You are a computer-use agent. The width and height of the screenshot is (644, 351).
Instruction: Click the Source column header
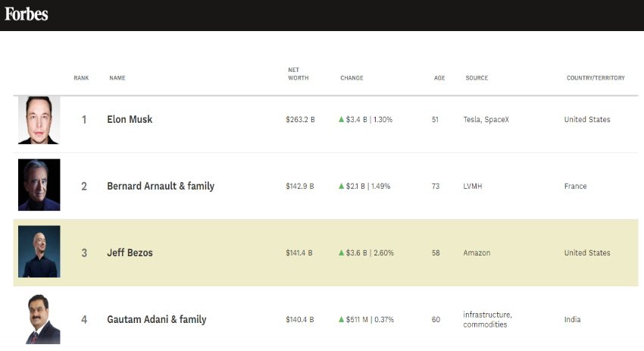477,78
